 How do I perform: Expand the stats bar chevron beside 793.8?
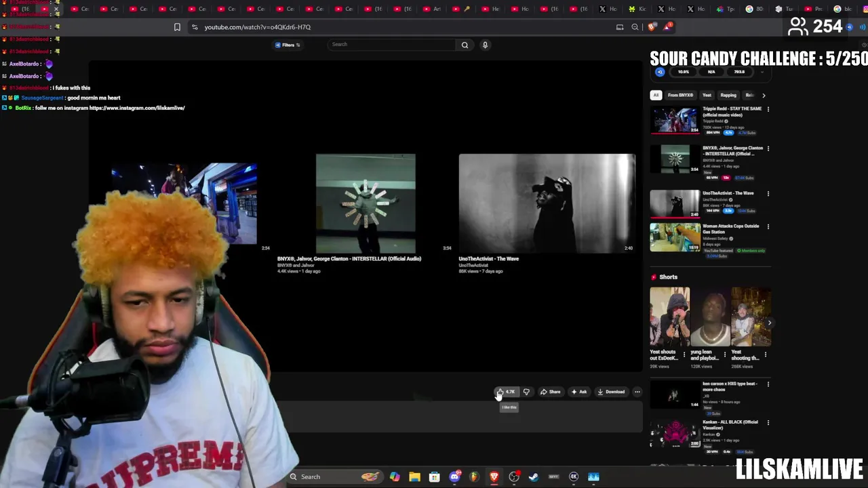762,72
